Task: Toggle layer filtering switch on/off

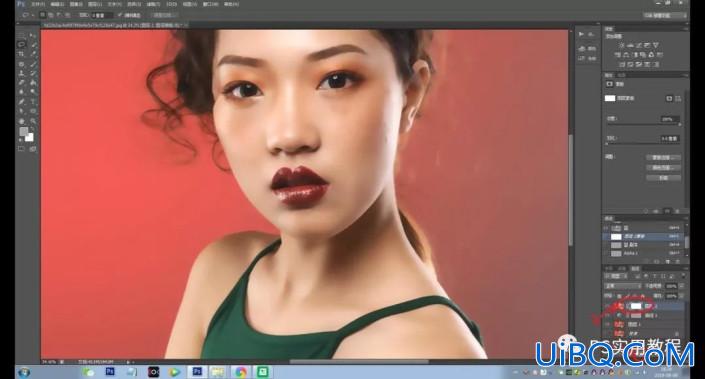Action: click(x=683, y=276)
